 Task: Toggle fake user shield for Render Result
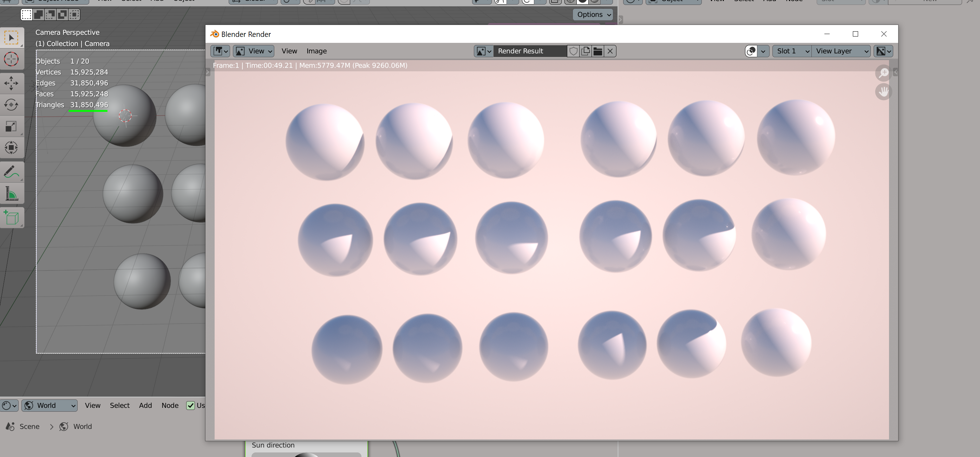click(x=573, y=51)
